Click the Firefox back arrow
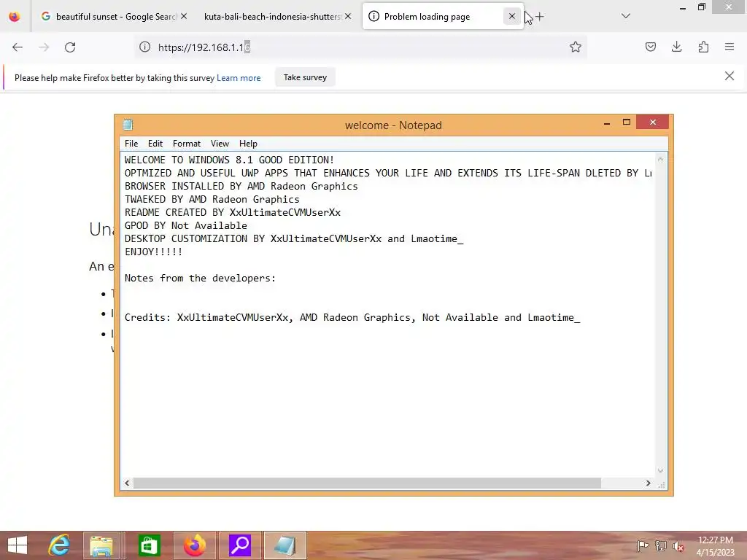Viewport: 747px width, 560px height. coord(18,47)
